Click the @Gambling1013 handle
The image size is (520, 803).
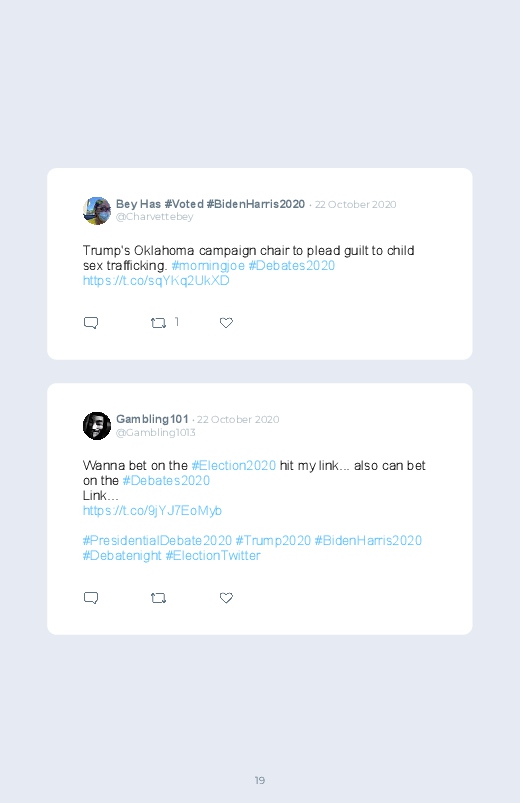coord(156,433)
